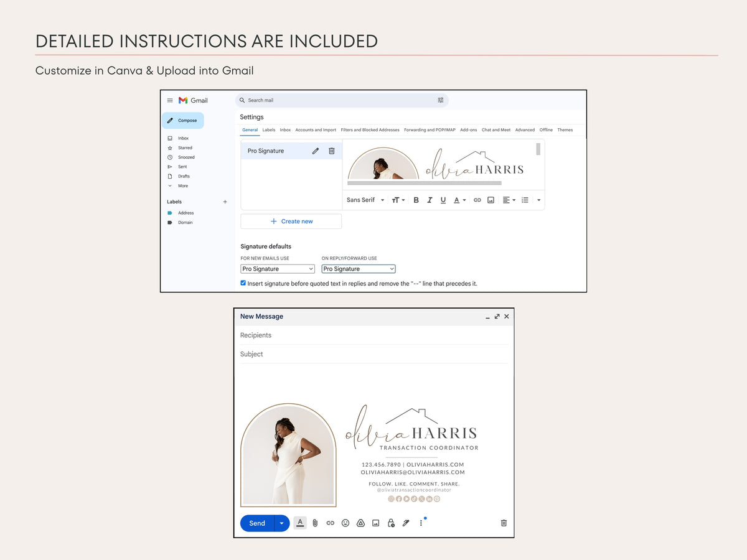This screenshot has height=560, width=747.
Task: Edit the Pro Signature name with pencil icon
Action: pos(316,151)
